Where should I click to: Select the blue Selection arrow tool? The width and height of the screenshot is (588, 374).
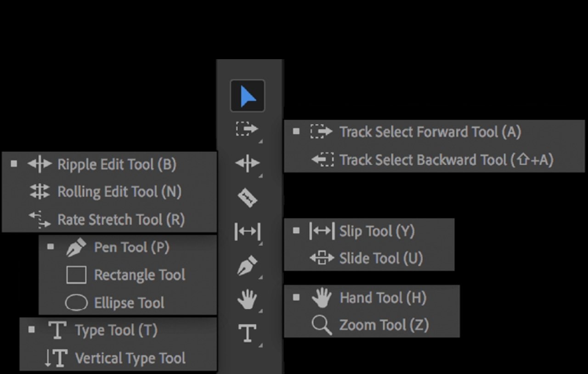pyautogui.click(x=248, y=96)
